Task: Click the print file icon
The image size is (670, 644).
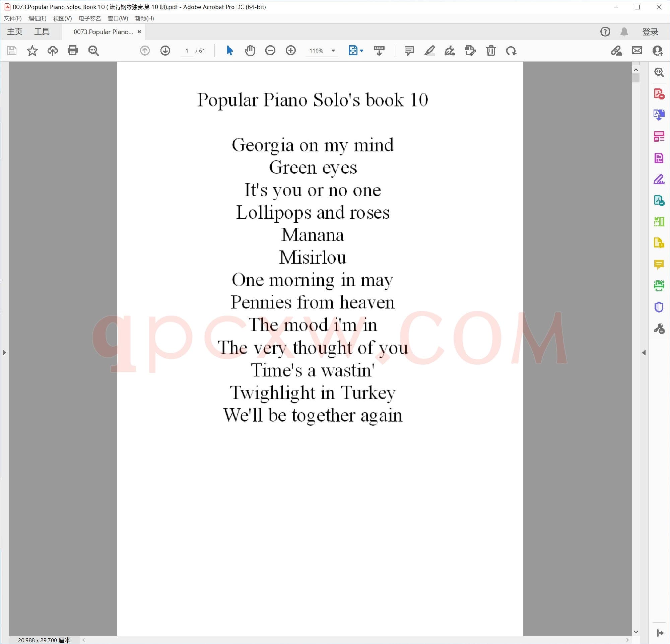Action: click(73, 51)
